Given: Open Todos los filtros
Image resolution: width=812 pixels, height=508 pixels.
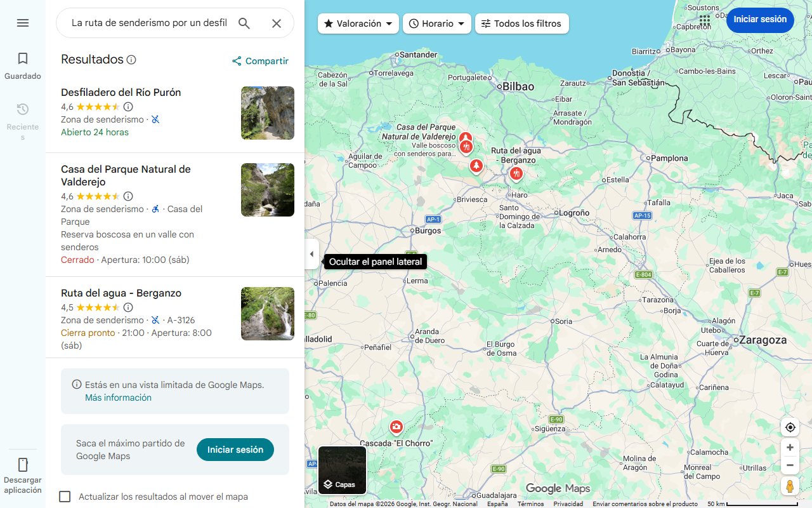Looking at the screenshot, I should [521, 23].
